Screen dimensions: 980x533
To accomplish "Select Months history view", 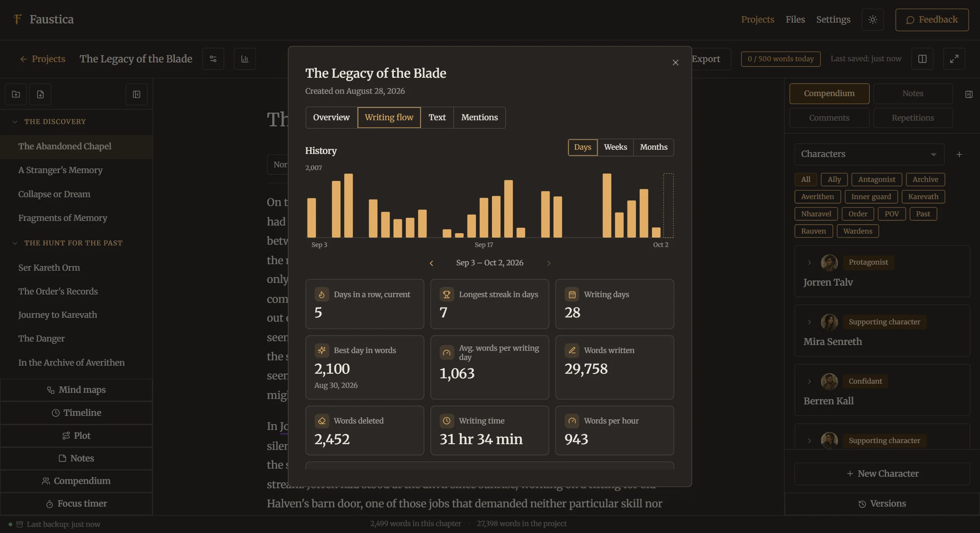I will [653, 147].
